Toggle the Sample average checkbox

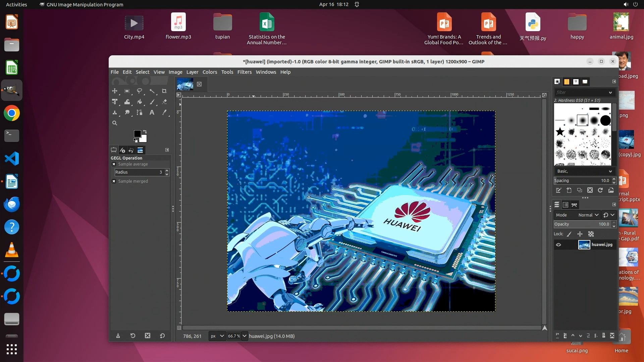pos(114,164)
